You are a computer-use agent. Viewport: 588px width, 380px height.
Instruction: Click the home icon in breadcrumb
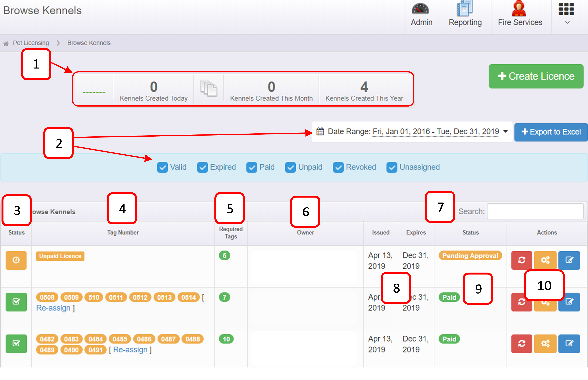[x=6, y=43]
